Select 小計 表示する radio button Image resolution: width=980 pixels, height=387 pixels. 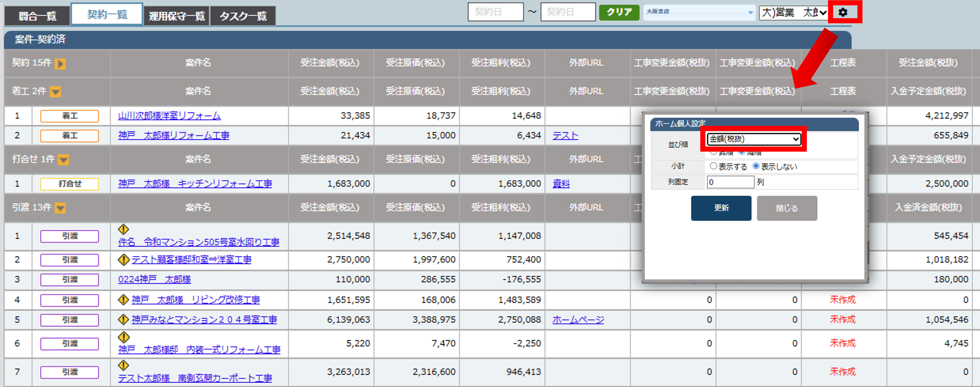713,166
